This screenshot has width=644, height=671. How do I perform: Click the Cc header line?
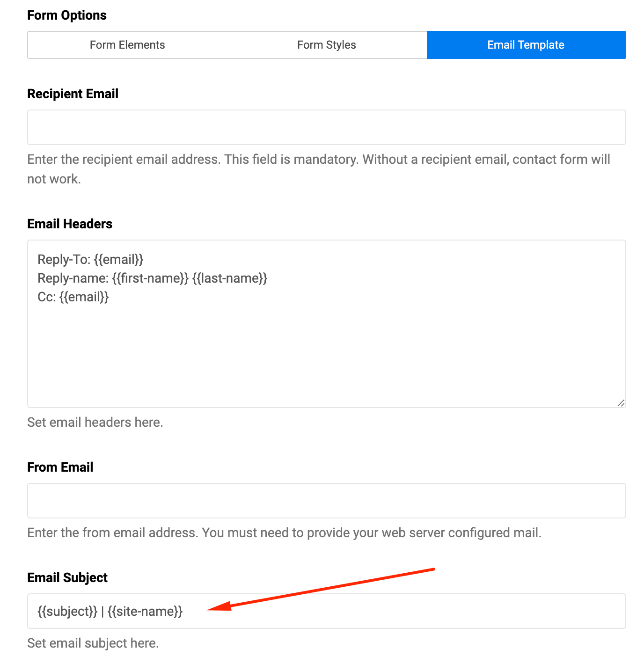[73, 297]
